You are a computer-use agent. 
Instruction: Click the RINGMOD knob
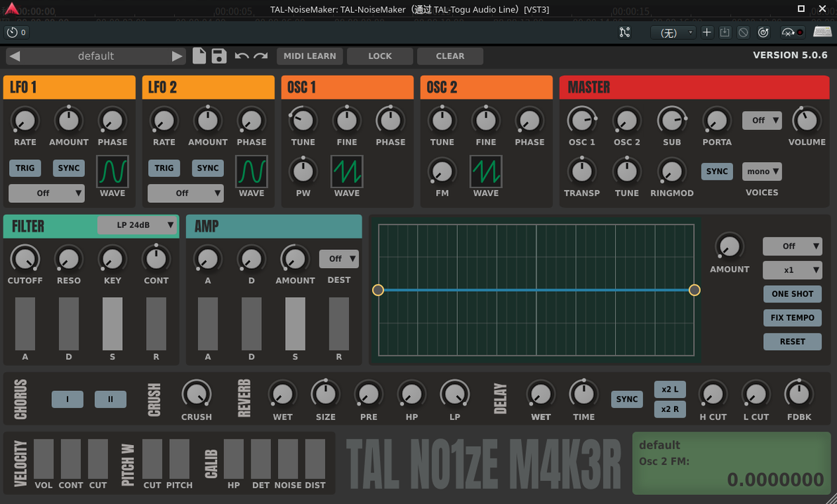(x=671, y=171)
